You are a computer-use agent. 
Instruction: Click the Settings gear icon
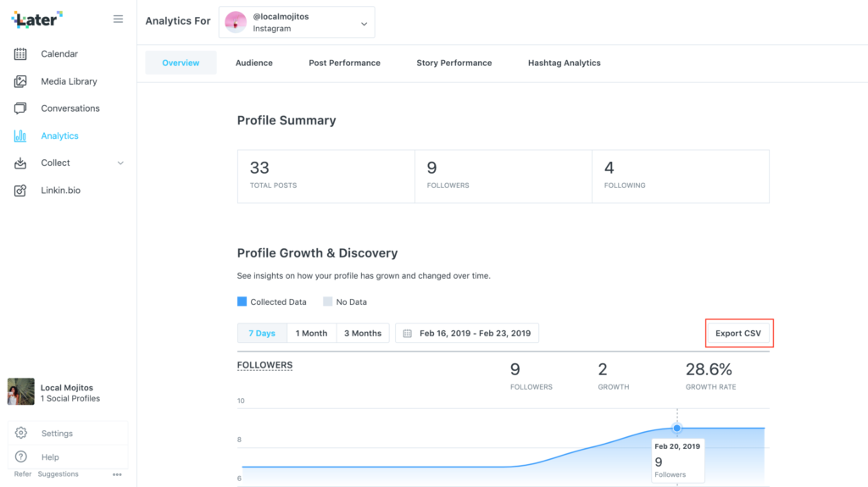click(x=21, y=434)
